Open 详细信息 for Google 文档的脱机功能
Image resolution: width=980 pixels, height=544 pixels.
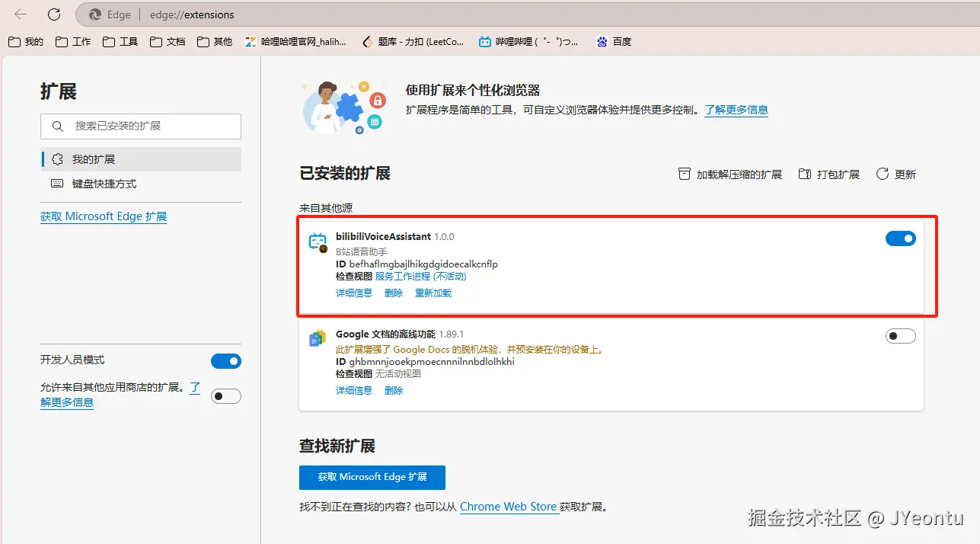click(x=354, y=391)
